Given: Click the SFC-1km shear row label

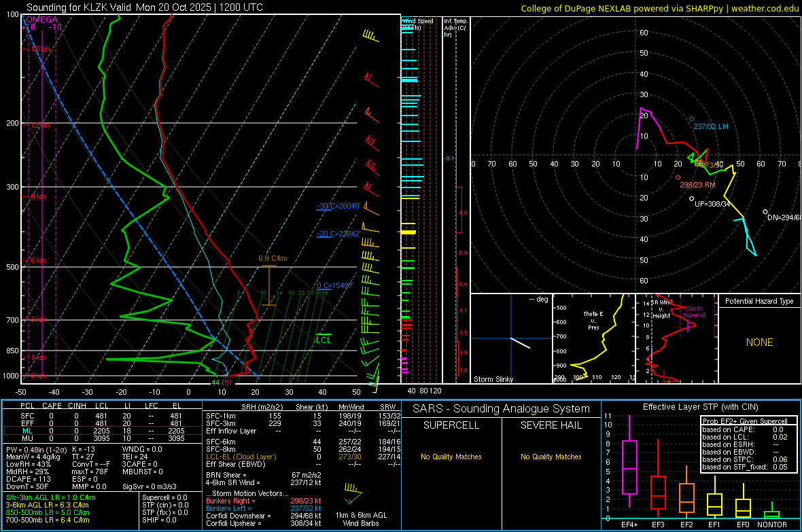Looking at the screenshot, I should (220, 416).
